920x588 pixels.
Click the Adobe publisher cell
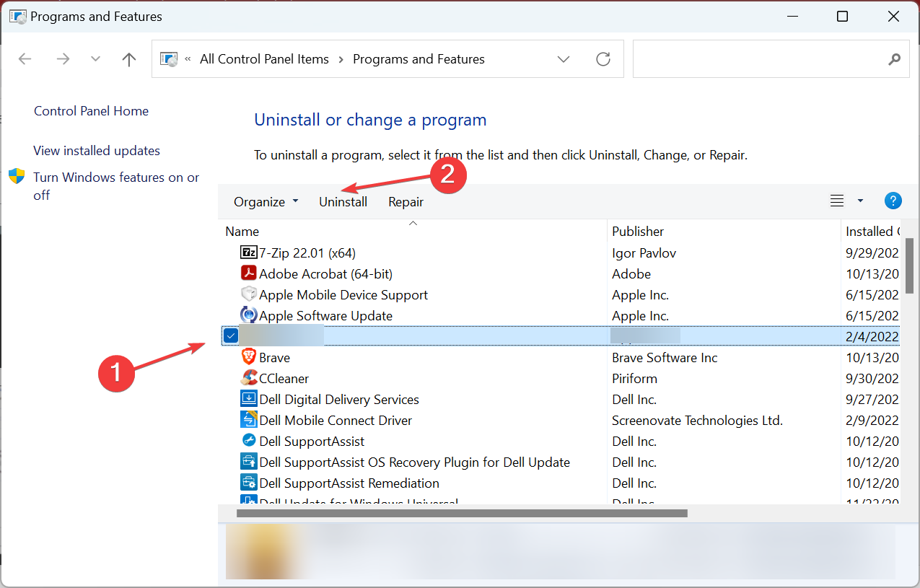coord(631,274)
